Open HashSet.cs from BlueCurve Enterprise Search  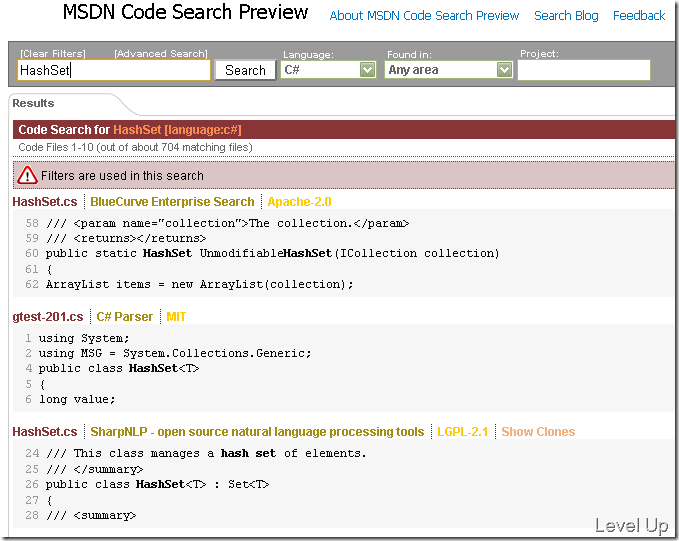(x=45, y=202)
